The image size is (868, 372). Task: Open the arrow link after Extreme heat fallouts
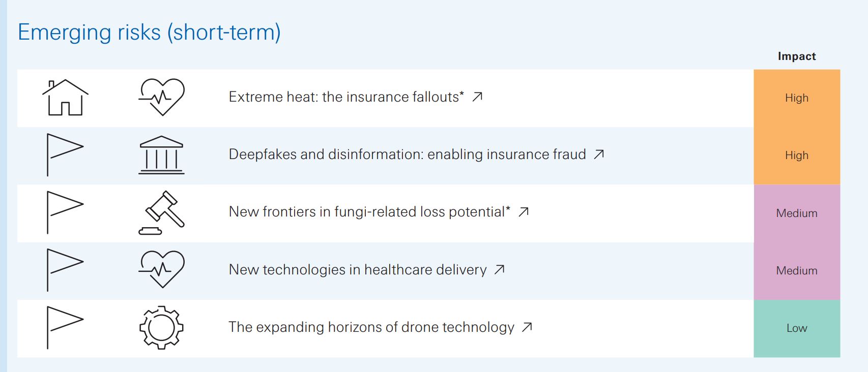tap(477, 97)
